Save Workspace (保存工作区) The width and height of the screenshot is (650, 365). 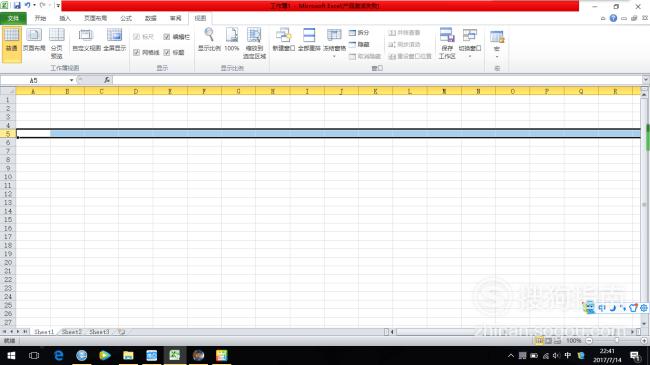(x=447, y=44)
